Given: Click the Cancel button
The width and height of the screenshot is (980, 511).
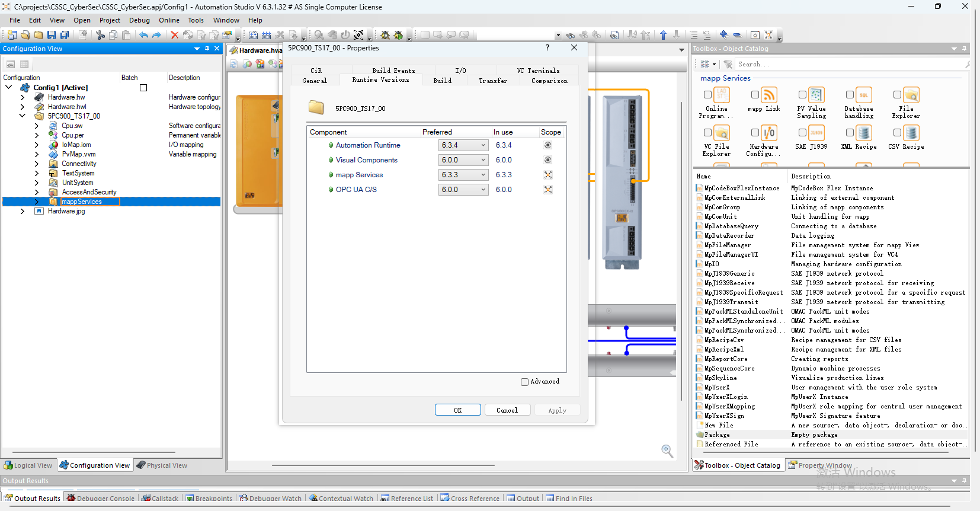Looking at the screenshot, I should pos(507,410).
